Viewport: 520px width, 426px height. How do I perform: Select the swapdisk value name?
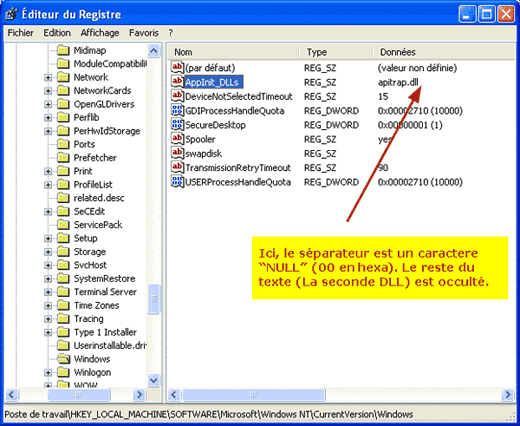coord(203,153)
